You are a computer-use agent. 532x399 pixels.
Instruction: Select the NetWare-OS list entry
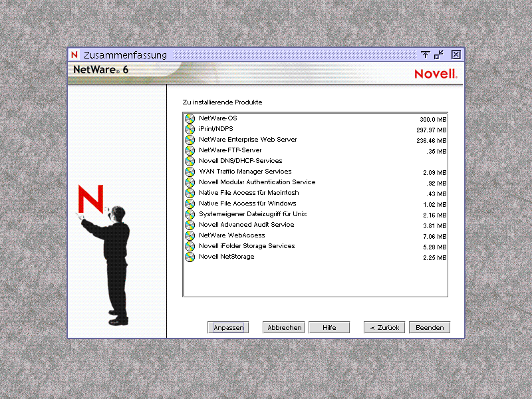click(315, 118)
